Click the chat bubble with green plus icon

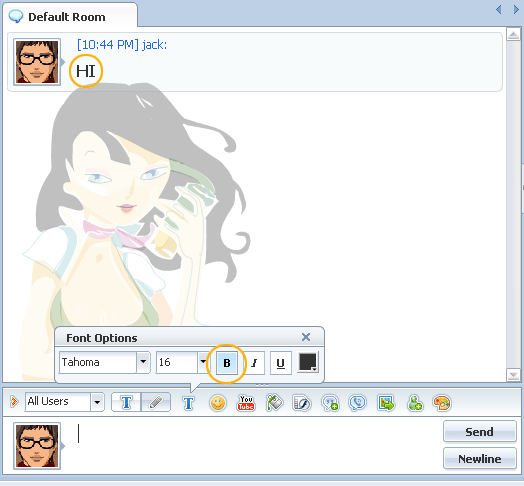330,403
